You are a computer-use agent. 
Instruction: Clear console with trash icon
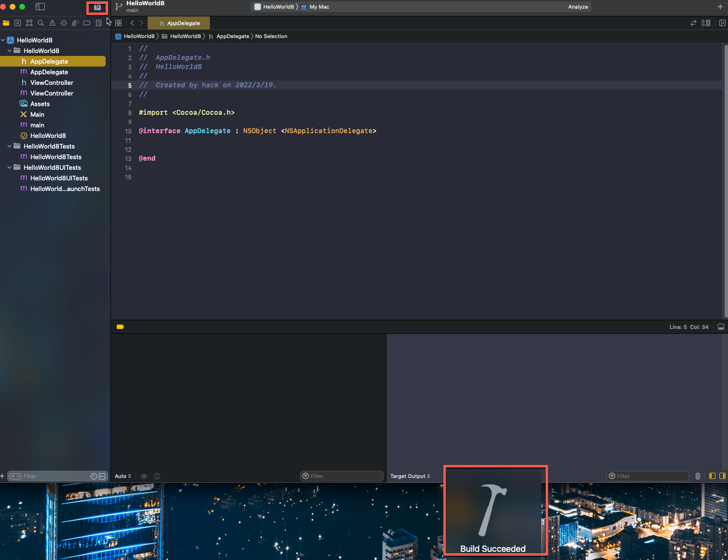tap(698, 476)
